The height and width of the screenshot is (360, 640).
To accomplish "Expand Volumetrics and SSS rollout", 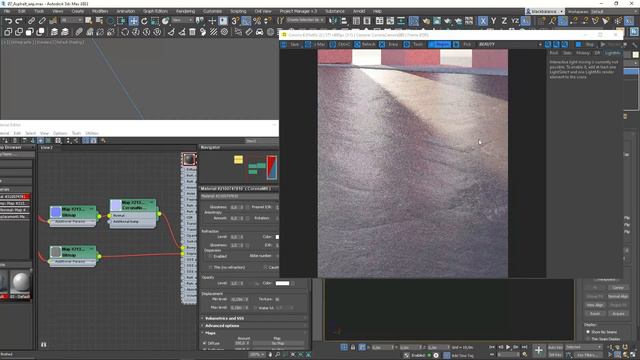I will pos(253,318).
